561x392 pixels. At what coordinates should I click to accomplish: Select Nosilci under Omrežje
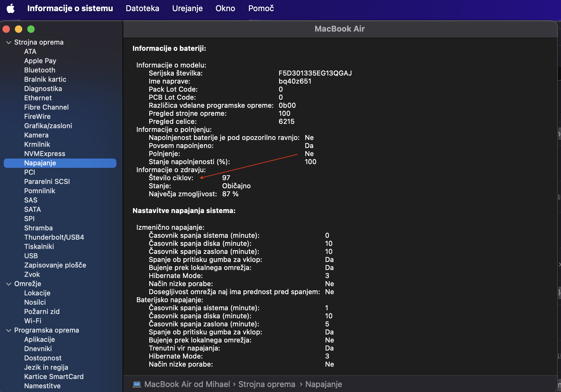coord(35,302)
